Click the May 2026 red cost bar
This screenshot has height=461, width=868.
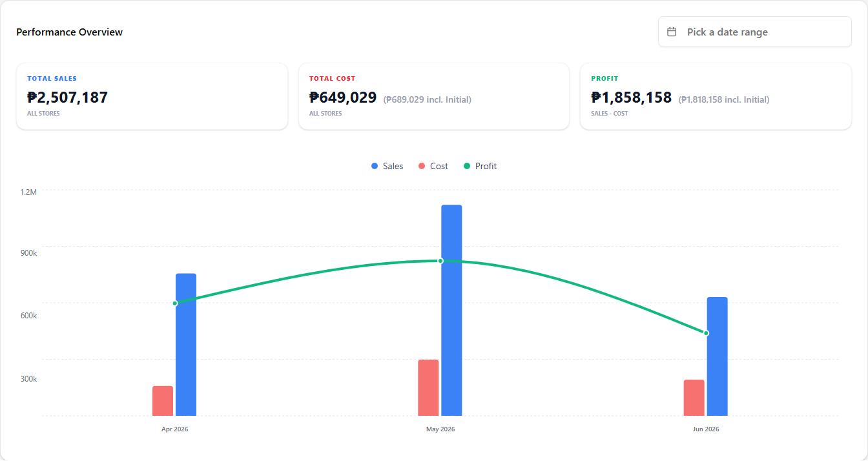[428, 387]
